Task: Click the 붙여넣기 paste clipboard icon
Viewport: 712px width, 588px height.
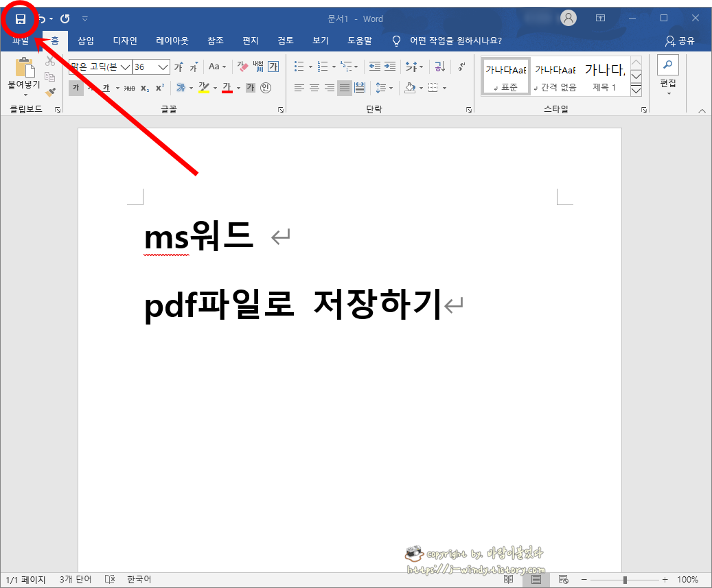Action: (25, 68)
